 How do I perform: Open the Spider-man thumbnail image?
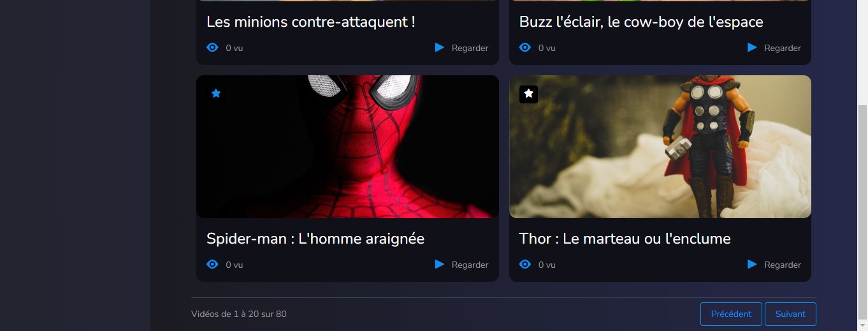[x=347, y=147]
